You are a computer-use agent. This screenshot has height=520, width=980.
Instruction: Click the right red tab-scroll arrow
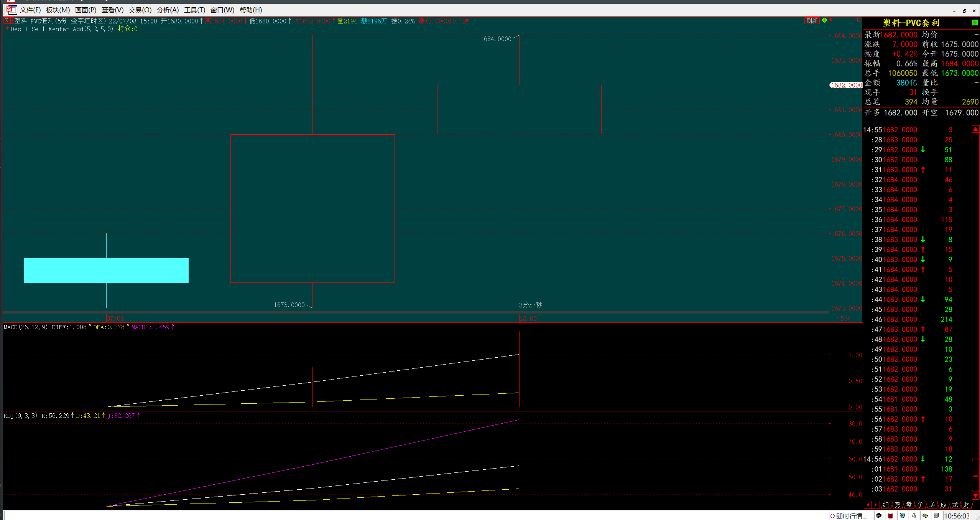click(876, 505)
